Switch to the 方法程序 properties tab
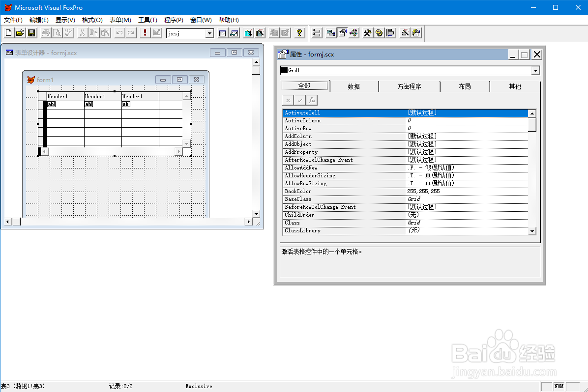The image size is (588, 392). pos(409,86)
